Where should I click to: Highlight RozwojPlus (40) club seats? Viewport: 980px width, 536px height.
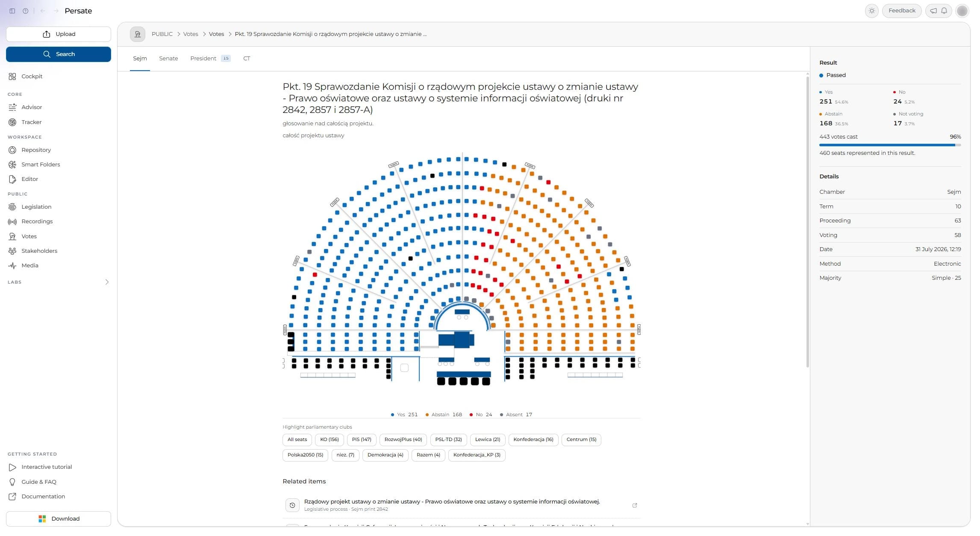pyautogui.click(x=403, y=440)
